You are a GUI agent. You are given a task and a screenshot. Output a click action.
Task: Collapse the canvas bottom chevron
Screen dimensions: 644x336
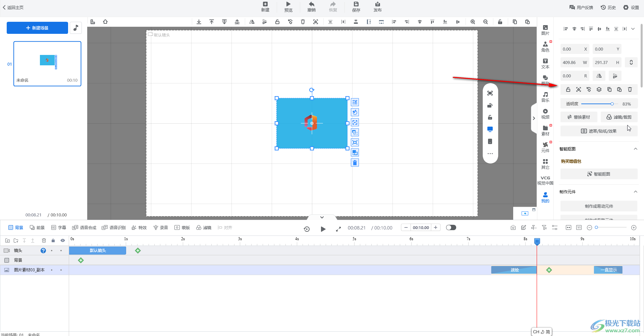322,217
